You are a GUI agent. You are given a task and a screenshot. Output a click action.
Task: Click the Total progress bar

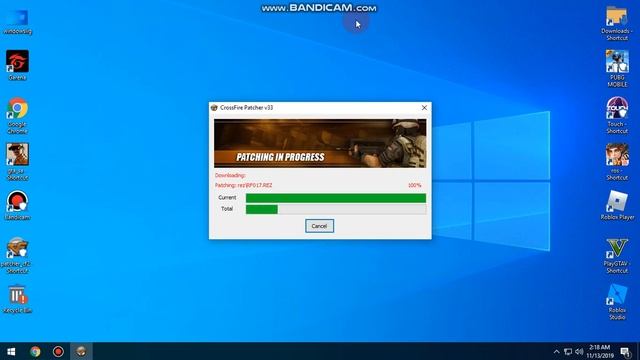[x=336, y=209]
